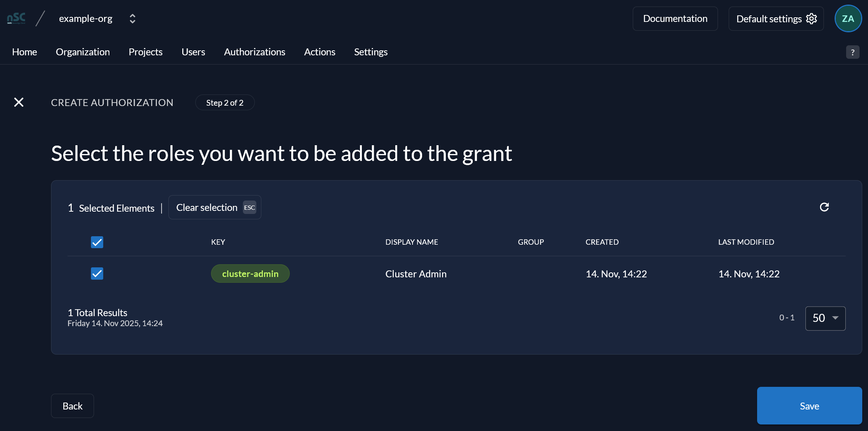The height and width of the screenshot is (431, 868).
Task: Expand the example-org organization switcher
Action: [x=132, y=18]
